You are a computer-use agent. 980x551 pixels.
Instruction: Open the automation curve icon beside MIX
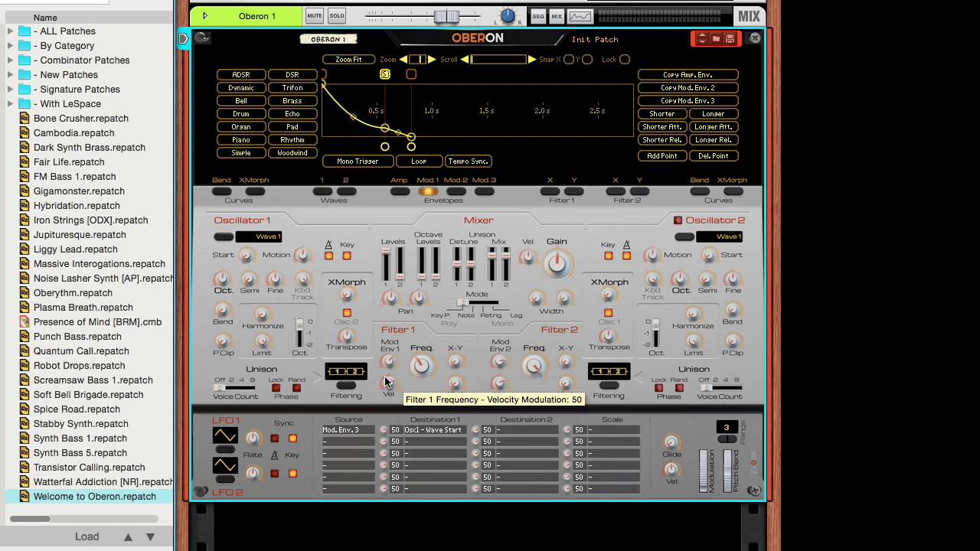(580, 16)
